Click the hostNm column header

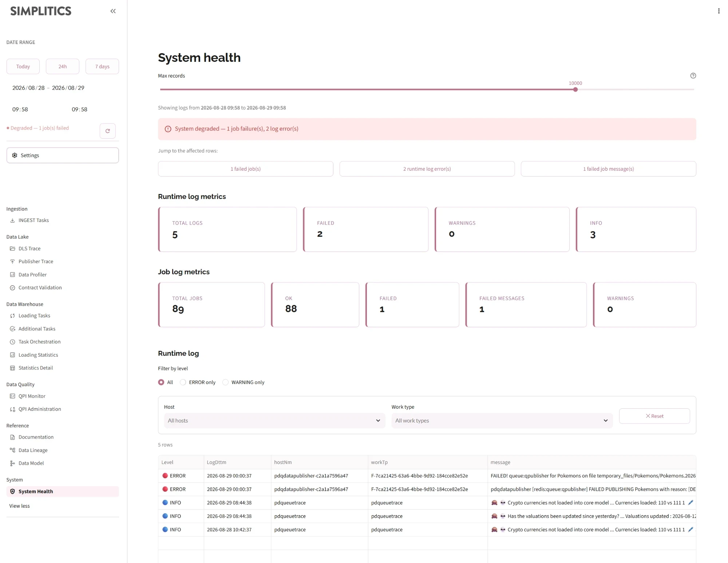tap(320, 462)
